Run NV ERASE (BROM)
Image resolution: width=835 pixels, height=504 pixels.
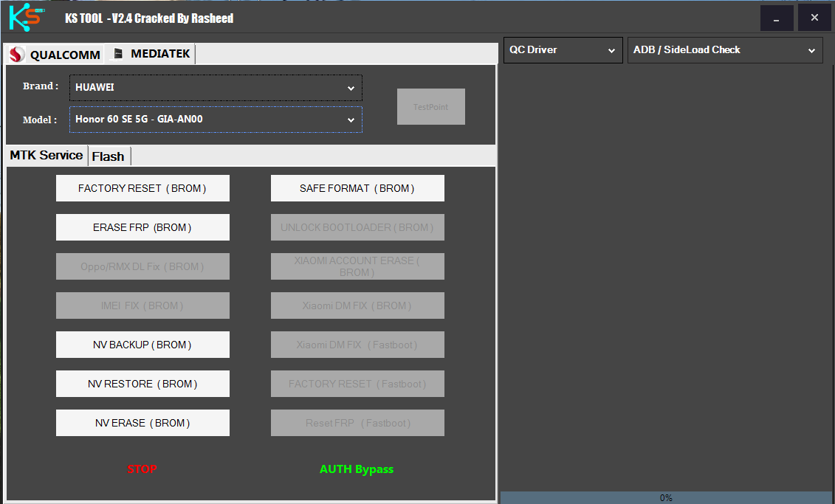[142, 423]
